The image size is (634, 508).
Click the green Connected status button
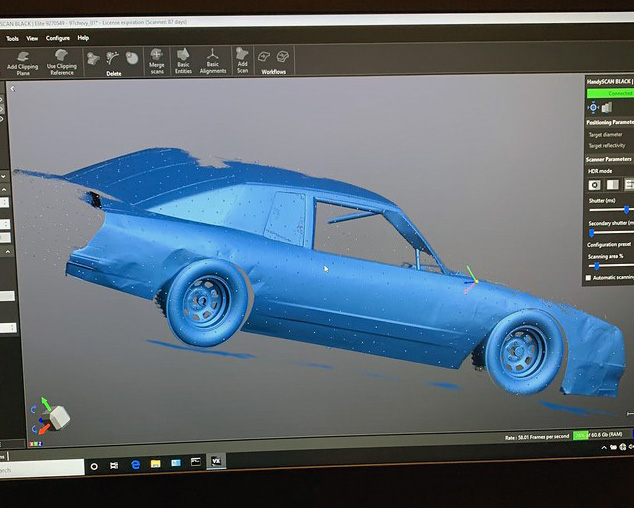tap(610, 93)
